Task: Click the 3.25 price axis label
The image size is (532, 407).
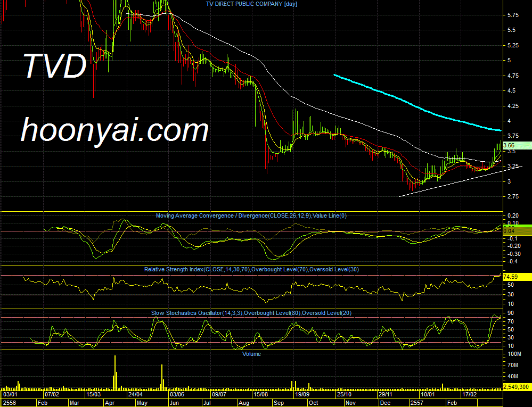Action: [x=513, y=167]
